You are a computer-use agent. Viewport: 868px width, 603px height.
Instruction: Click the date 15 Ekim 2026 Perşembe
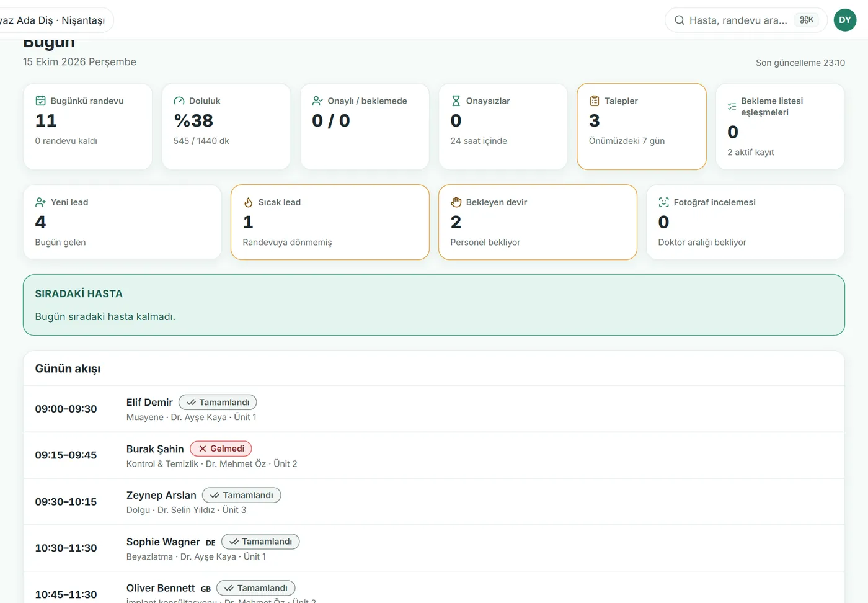79,62
